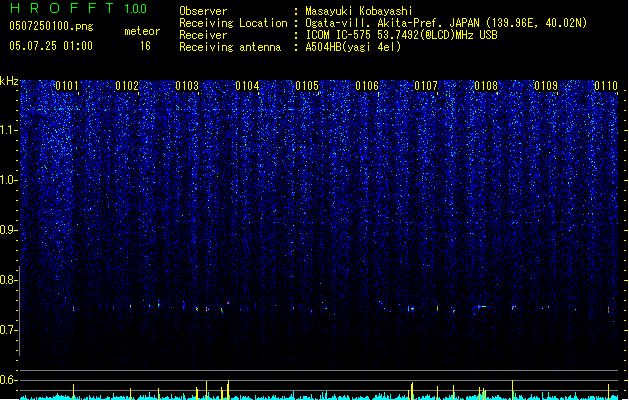Click time marker 0106 on spectrogram
Viewport: 629px width, 400px height.
367,86
